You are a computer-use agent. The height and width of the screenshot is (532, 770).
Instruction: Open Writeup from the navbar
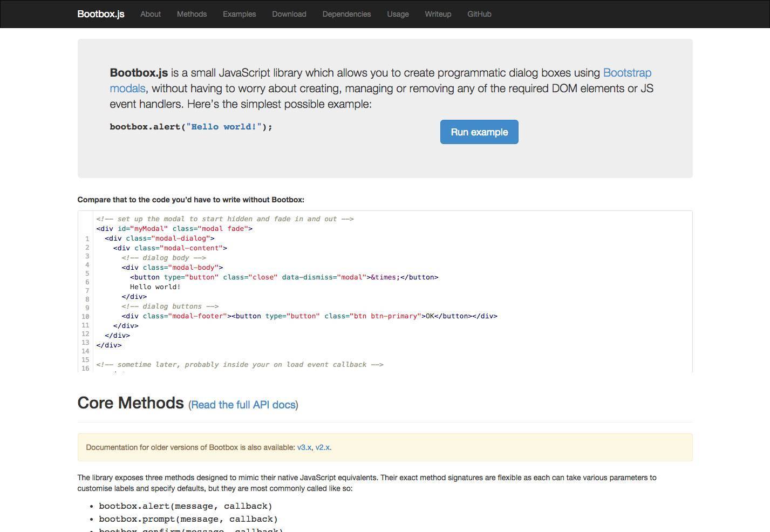coord(438,14)
